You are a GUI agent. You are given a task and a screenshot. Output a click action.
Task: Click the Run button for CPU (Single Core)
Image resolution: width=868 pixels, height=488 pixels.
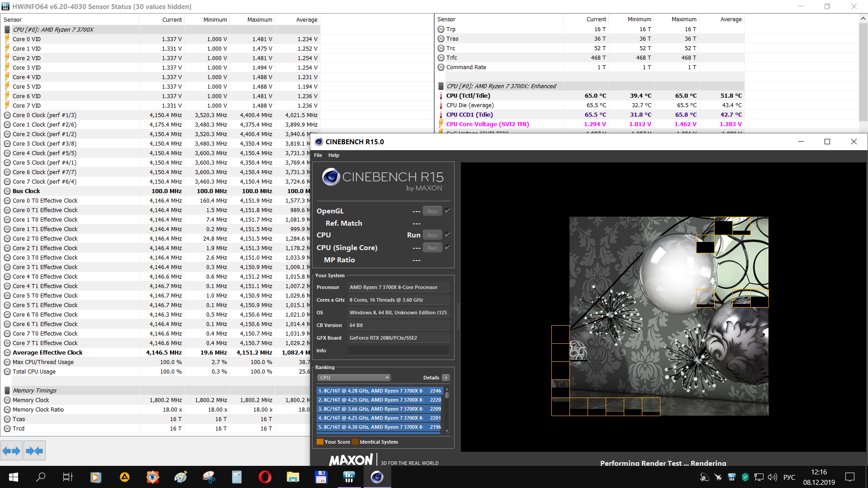click(432, 248)
